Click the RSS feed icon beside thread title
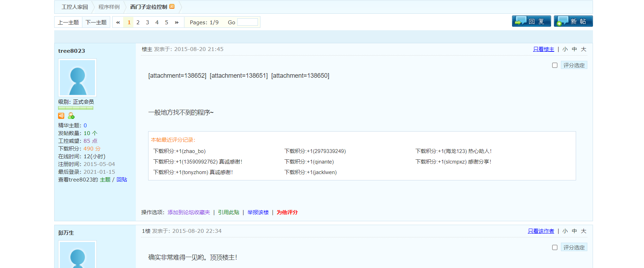This screenshot has width=644, height=268. 172,7
